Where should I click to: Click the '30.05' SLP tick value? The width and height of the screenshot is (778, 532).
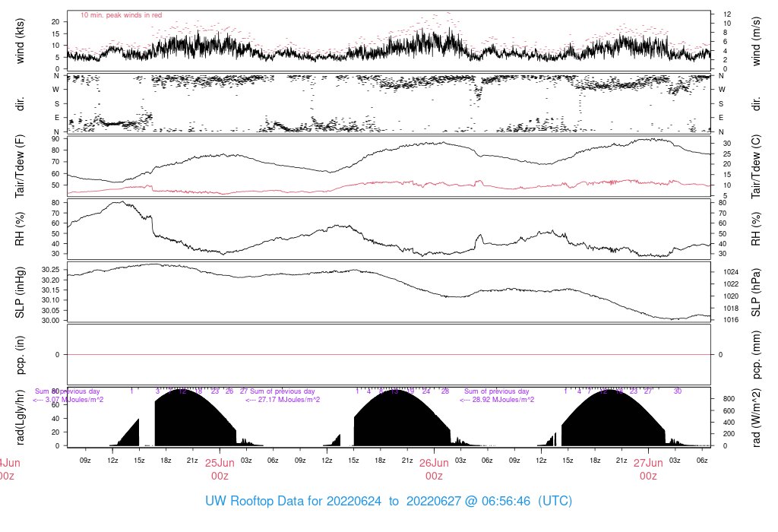pyautogui.click(x=51, y=311)
